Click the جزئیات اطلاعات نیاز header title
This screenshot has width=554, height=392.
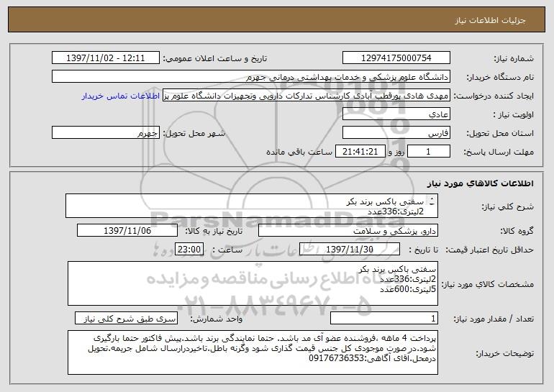coord(490,20)
